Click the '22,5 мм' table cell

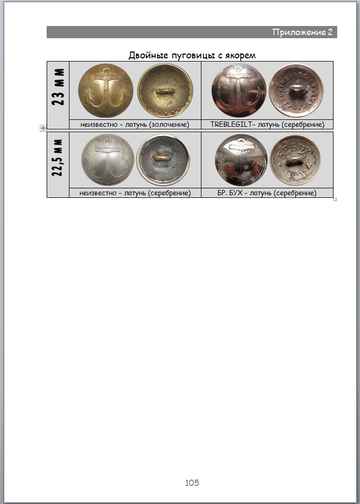pyautogui.click(x=58, y=165)
